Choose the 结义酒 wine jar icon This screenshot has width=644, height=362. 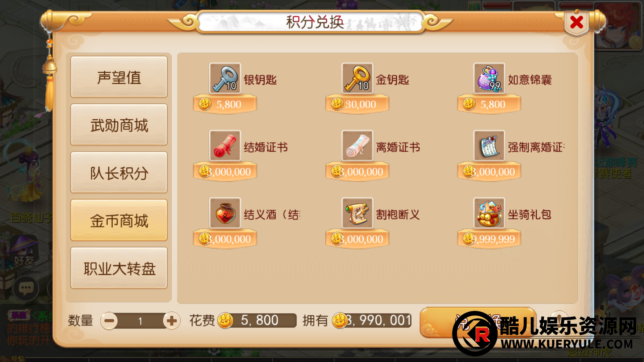pyautogui.click(x=225, y=213)
